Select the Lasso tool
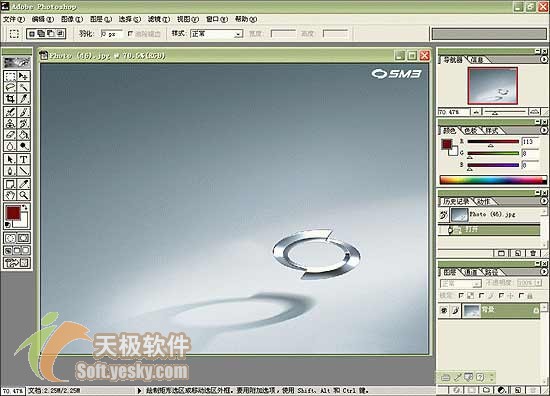Screen dimensions: 550x396 point(10,87)
